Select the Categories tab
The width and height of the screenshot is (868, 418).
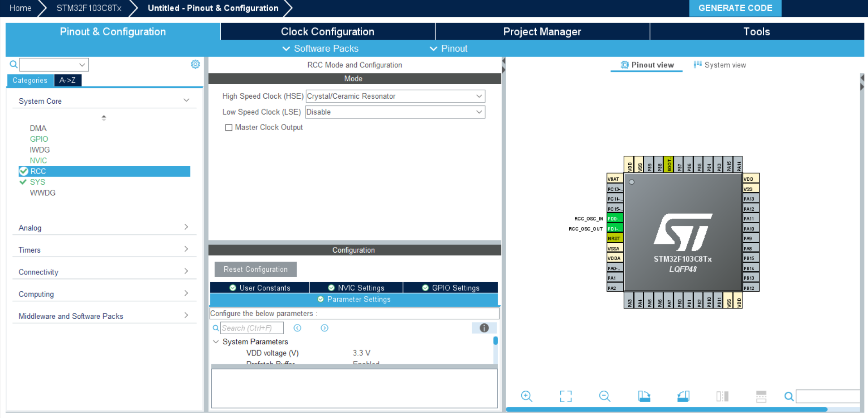pyautogui.click(x=30, y=80)
